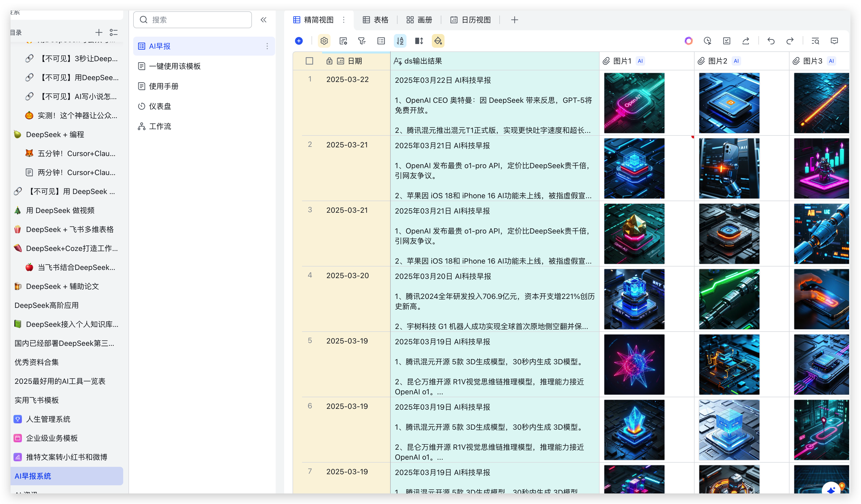This screenshot has height=504, width=861.
Task: Collapse the table list sidebar panel
Action: coord(264,20)
